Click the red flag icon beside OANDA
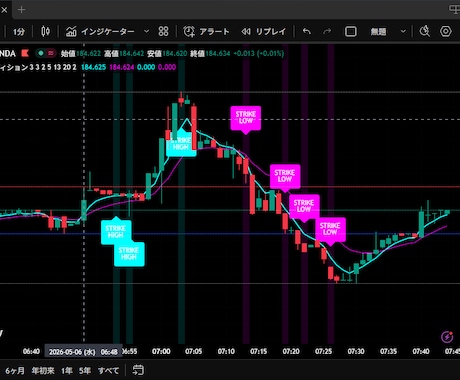Screen dimensions: 460x380 click(x=25, y=53)
